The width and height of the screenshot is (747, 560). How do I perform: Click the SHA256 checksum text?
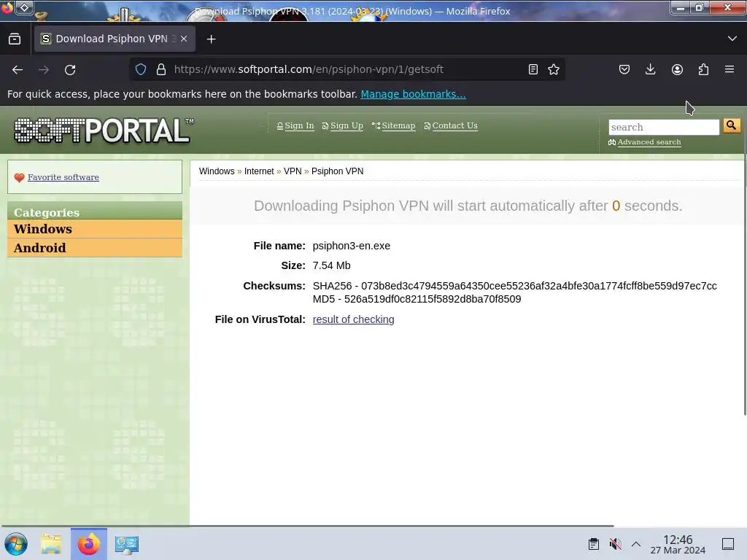click(x=514, y=286)
